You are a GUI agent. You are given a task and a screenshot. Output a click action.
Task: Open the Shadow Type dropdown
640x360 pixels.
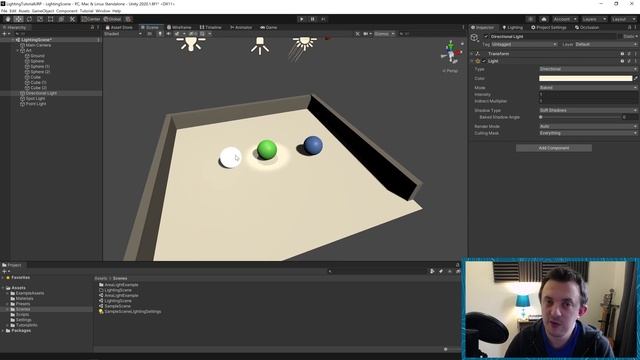pyautogui.click(x=588, y=111)
